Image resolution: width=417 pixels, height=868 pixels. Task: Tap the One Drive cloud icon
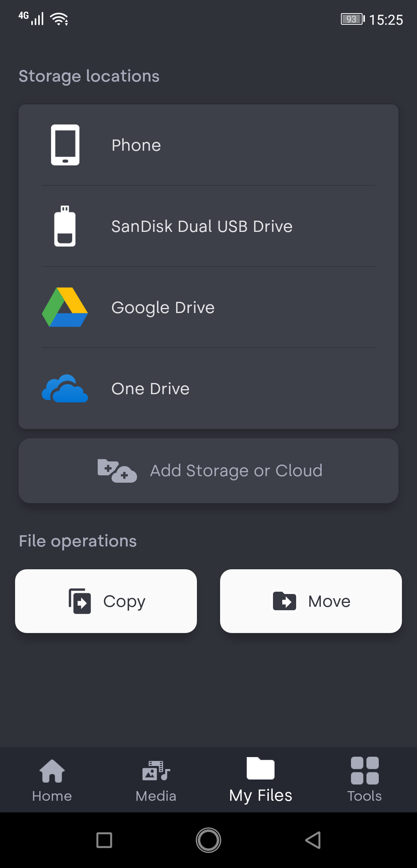(65, 388)
